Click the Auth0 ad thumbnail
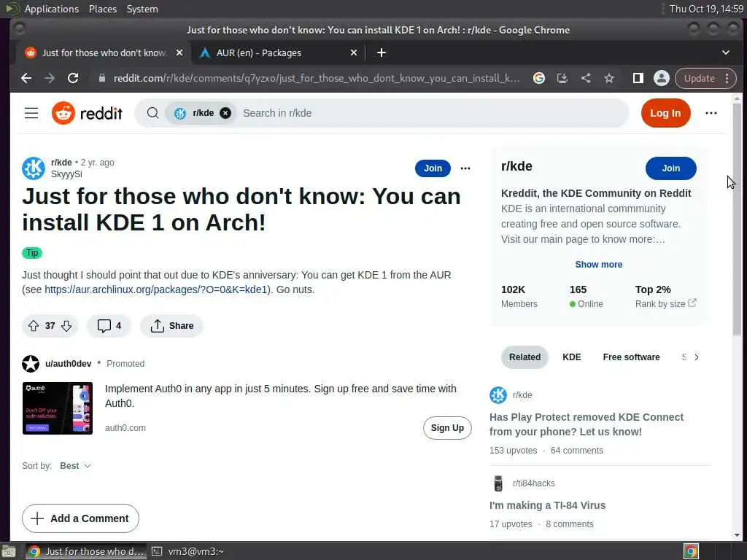Viewport: 747px width, 560px height. tap(58, 408)
